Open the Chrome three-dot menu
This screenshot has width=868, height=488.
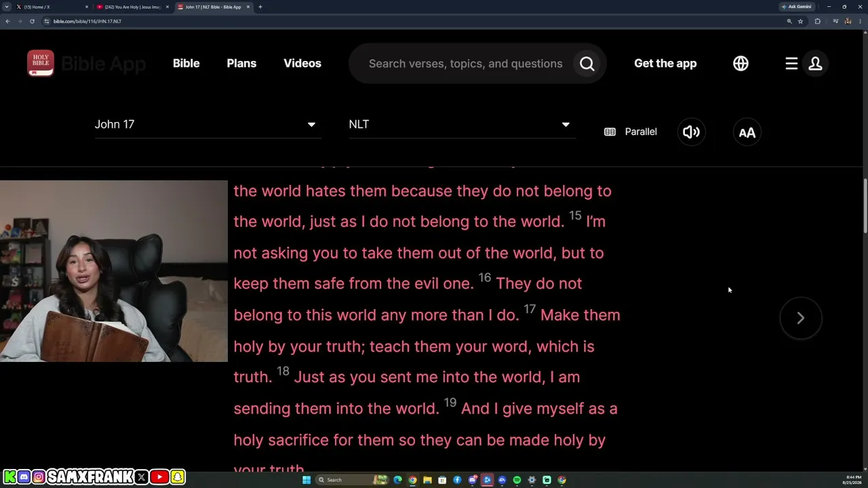click(860, 21)
